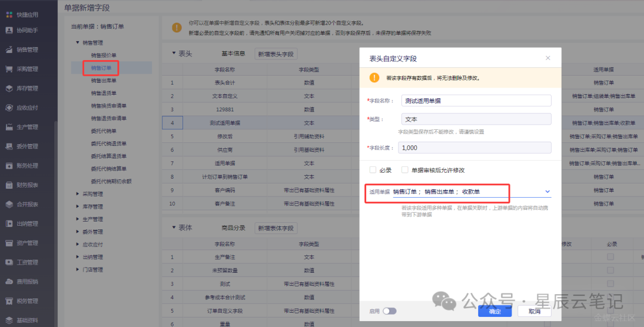Click the 库存管理 sidebar icon
Image resolution: width=644 pixels, height=327 pixels.
(x=9, y=88)
